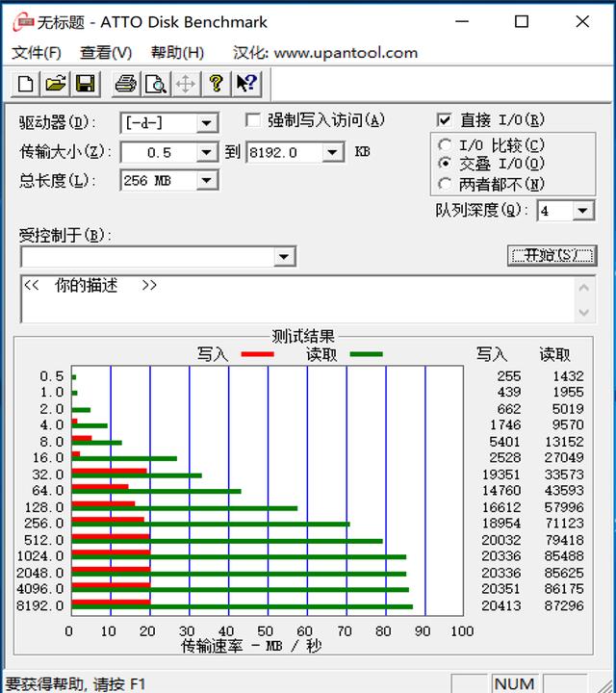
Task: Click the 你的描述 description text box
Action: 298,299
